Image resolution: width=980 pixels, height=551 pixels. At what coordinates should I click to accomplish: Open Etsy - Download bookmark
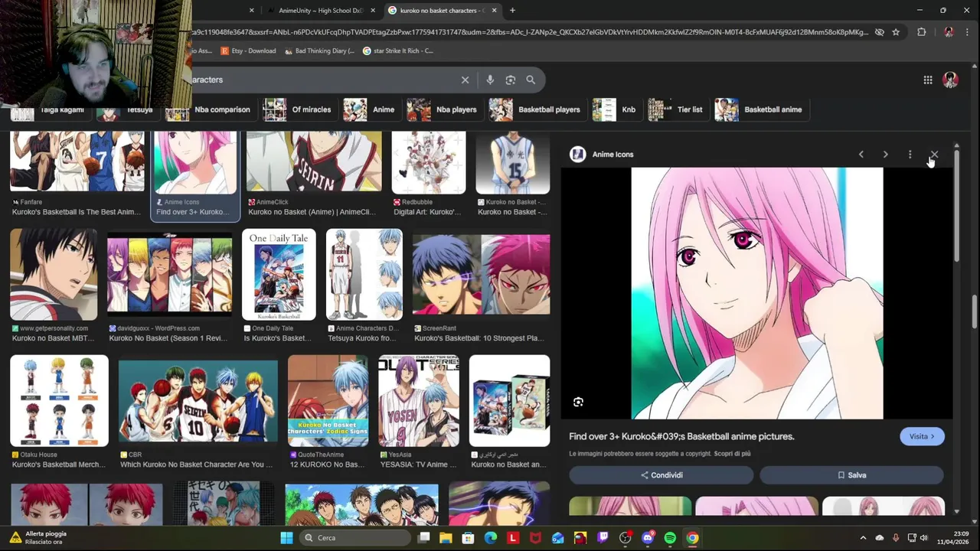(x=248, y=51)
